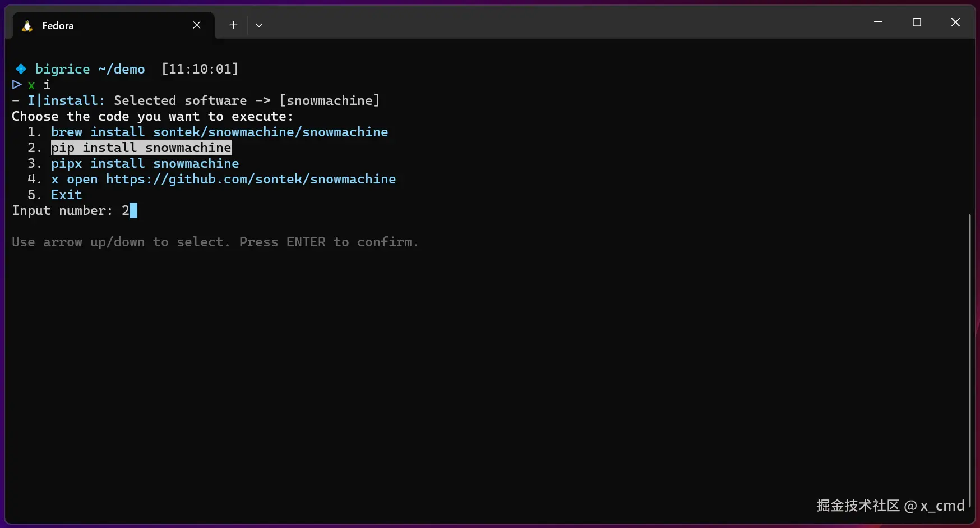Open a new terminal tab

coord(233,25)
